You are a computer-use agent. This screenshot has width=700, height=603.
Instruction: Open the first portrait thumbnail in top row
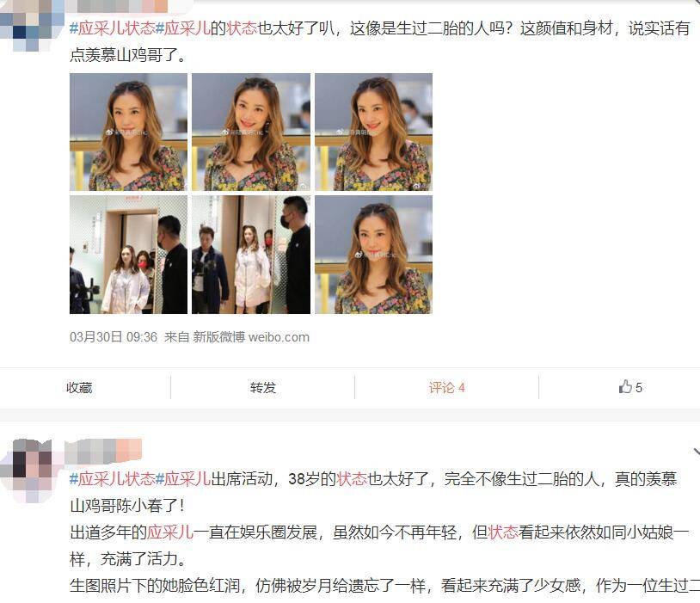coord(129,132)
